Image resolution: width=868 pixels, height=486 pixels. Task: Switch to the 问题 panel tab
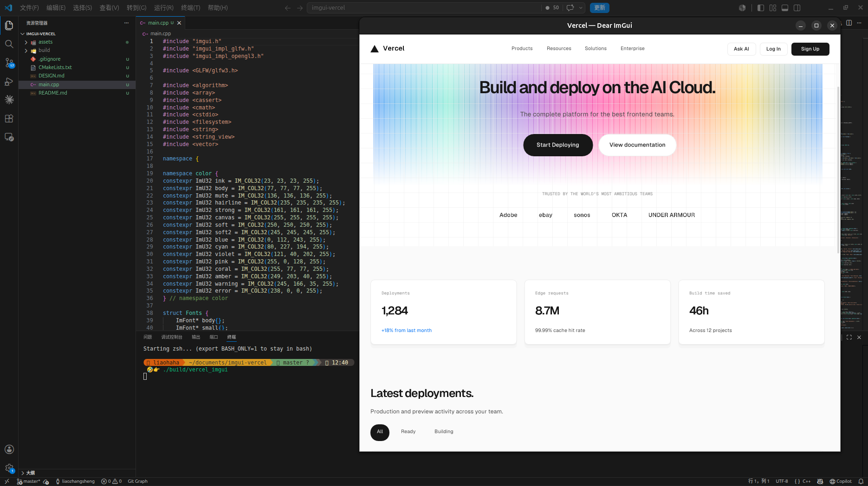point(148,337)
